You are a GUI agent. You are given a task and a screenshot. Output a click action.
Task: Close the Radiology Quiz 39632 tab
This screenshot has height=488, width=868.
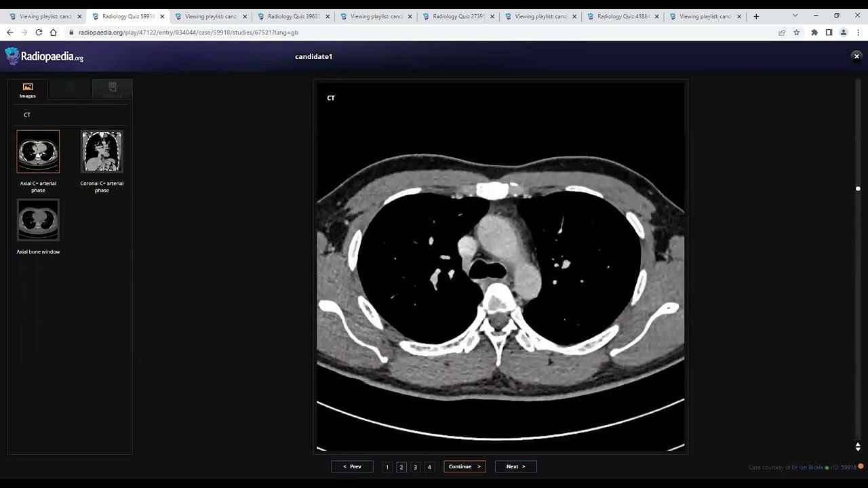click(x=328, y=16)
